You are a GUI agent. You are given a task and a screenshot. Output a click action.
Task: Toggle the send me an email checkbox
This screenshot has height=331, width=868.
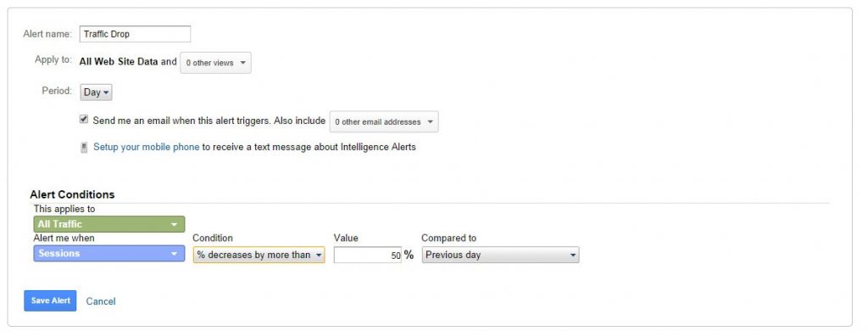(84, 119)
